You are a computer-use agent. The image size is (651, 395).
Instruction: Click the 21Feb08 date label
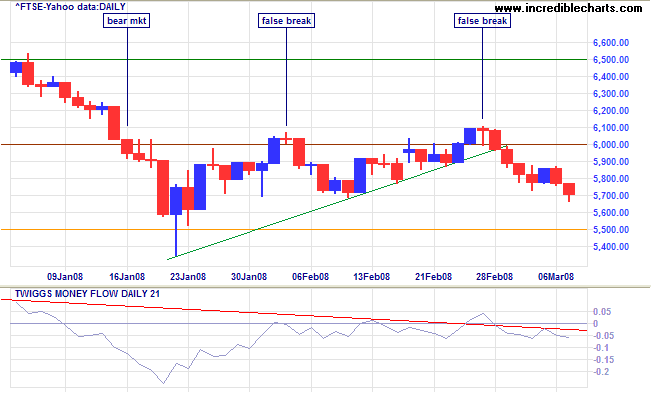coord(433,277)
